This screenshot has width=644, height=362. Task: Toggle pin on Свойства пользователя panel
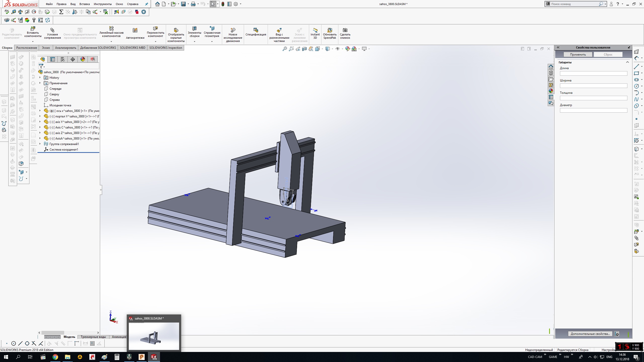click(x=629, y=48)
